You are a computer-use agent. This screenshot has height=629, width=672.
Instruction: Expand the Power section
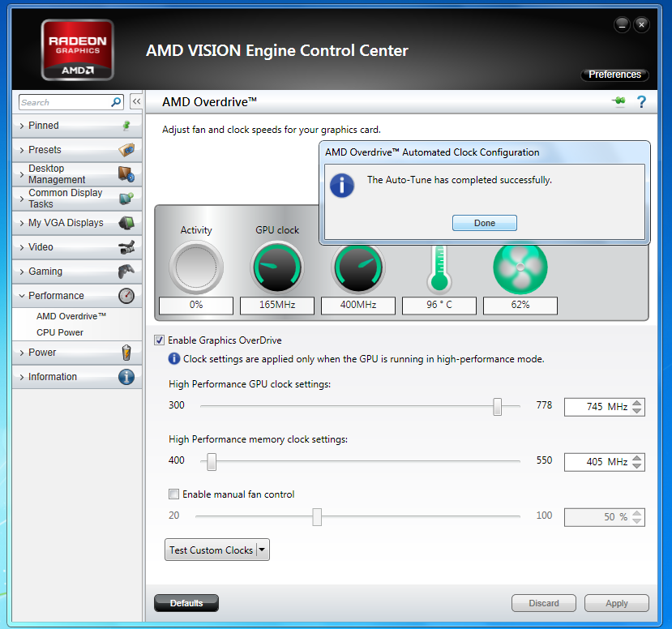(x=22, y=353)
